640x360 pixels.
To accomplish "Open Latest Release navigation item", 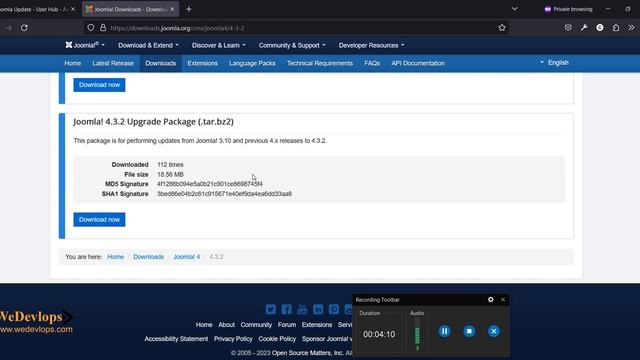I will 113,63.
